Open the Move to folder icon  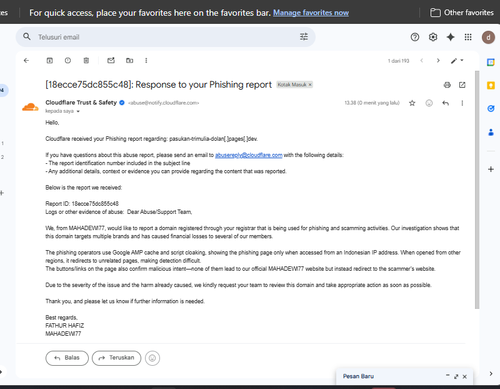tap(129, 60)
